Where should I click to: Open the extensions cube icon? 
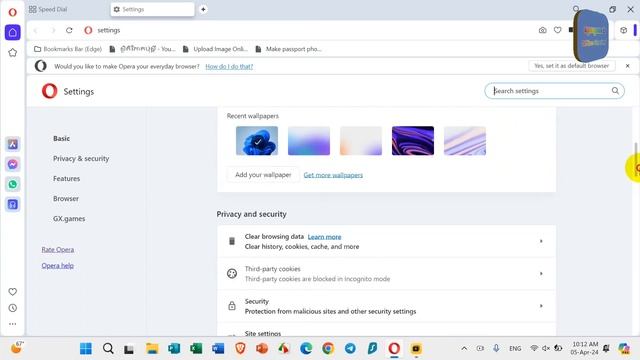pyautogui.click(x=623, y=30)
